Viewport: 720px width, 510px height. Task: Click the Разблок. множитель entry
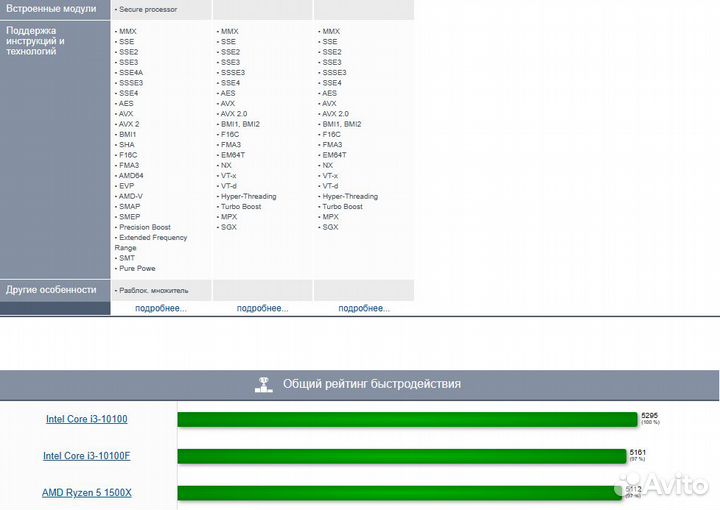pyautogui.click(x=152, y=291)
